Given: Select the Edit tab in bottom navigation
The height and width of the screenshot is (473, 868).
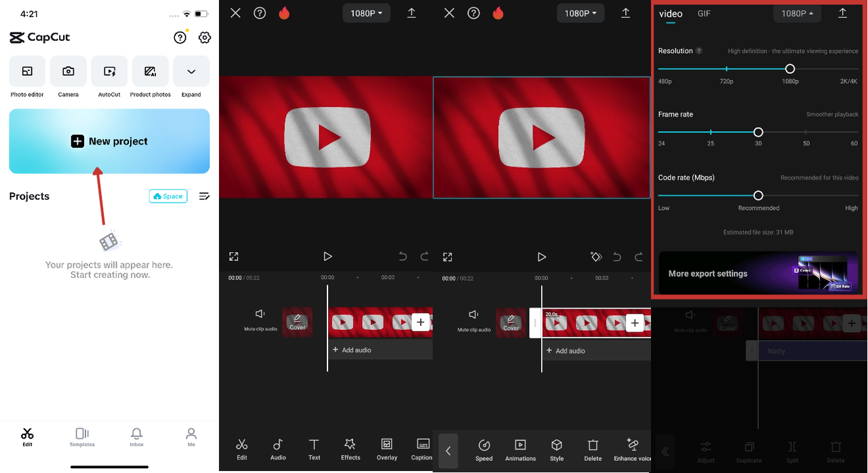Looking at the screenshot, I should click(27, 437).
